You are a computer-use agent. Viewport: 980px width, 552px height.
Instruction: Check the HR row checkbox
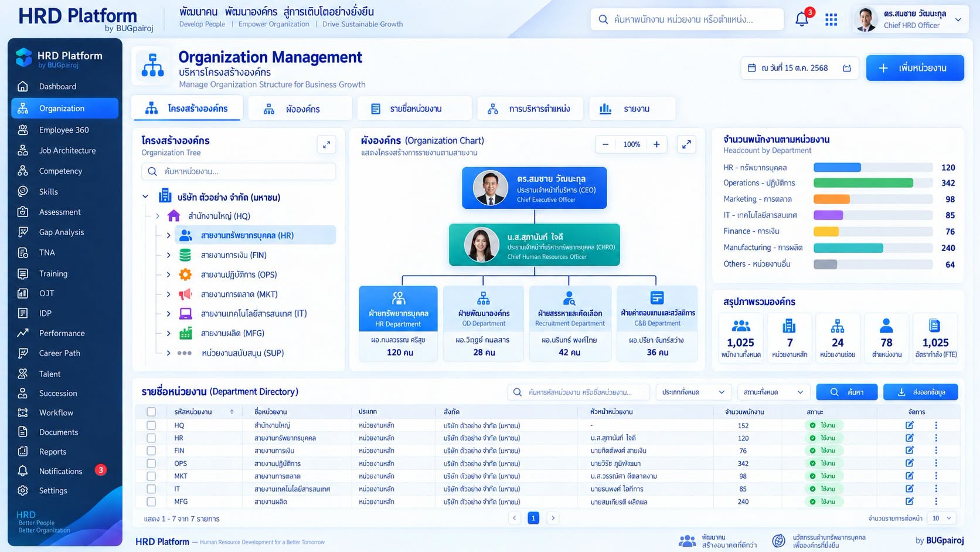[x=151, y=438]
